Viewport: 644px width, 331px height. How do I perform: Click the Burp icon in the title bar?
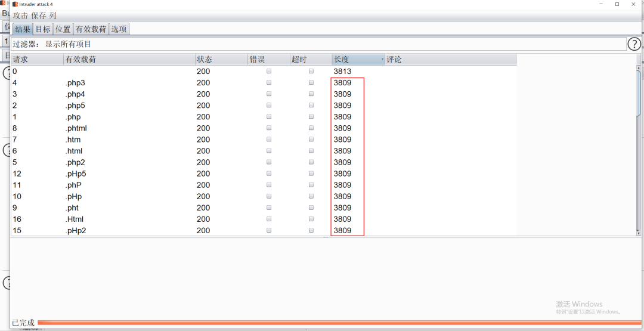15,4
